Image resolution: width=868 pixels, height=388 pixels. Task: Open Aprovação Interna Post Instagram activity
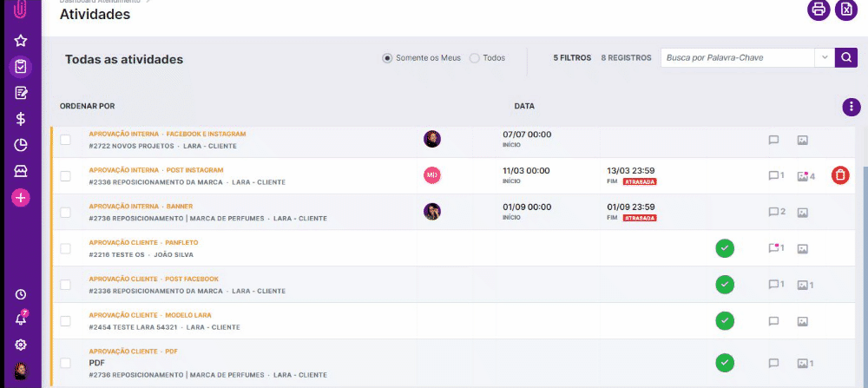click(x=156, y=170)
